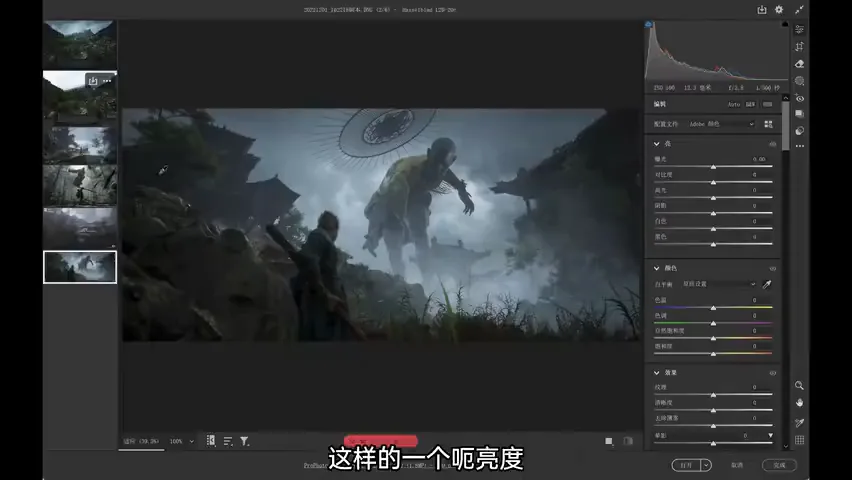852x480 pixels.
Task: Collapse the Light panel section
Action: pos(656,144)
